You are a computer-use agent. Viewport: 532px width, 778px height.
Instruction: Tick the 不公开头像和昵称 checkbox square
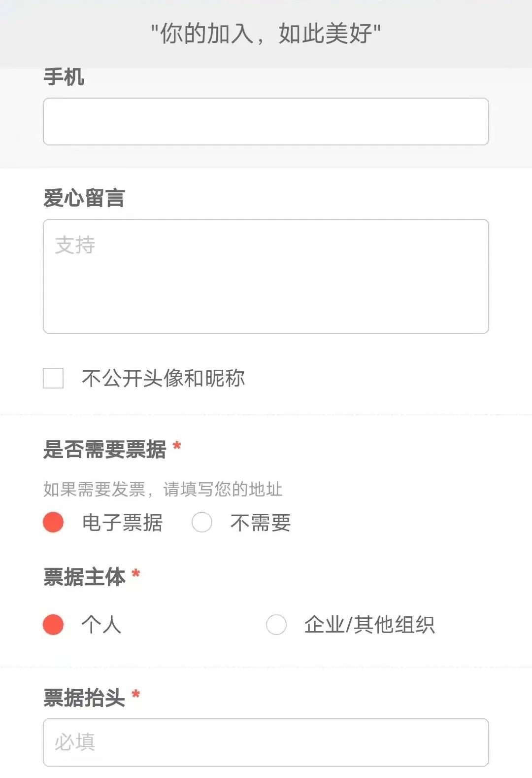pyautogui.click(x=53, y=378)
